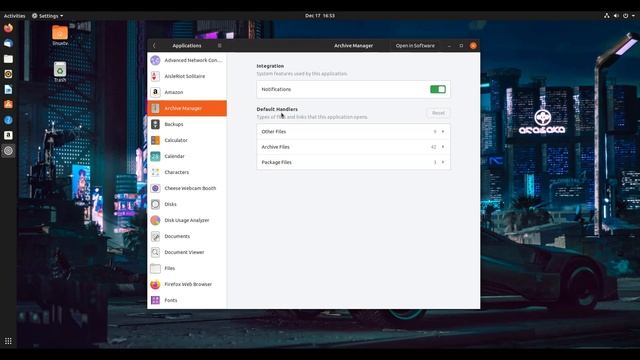The width and height of the screenshot is (640, 360).
Task: Click the Settings icon in the dock
Action: (x=8, y=151)
